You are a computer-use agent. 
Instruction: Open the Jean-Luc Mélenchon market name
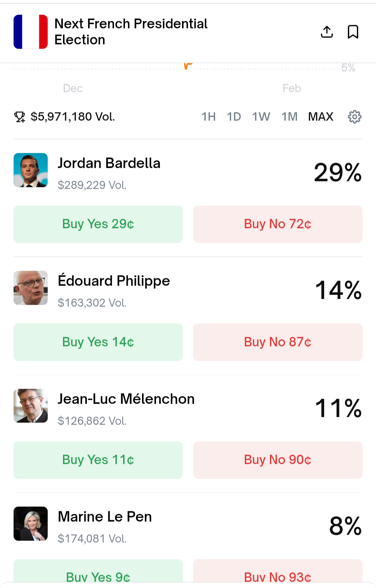click(126, 399)
